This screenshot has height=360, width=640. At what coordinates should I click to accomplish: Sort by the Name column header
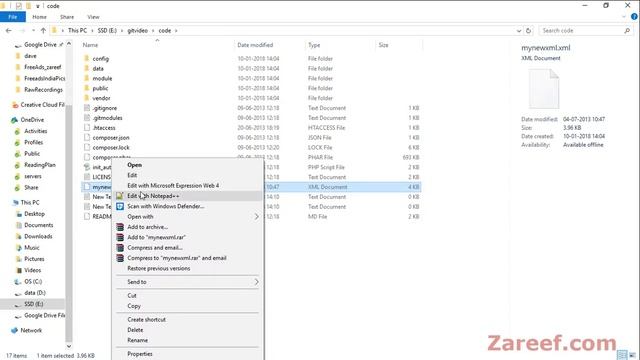point(90,45)
